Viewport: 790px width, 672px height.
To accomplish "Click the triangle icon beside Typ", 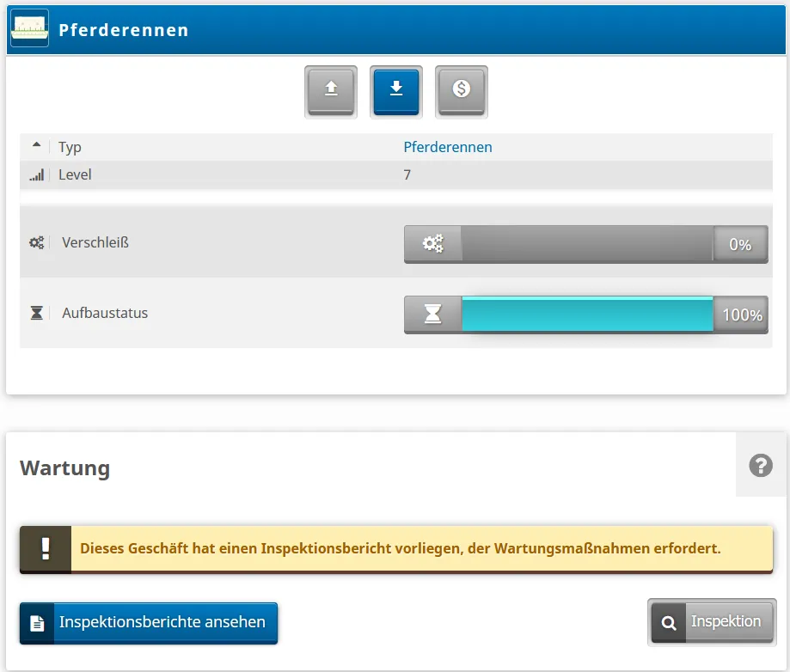I will [36, 146].
